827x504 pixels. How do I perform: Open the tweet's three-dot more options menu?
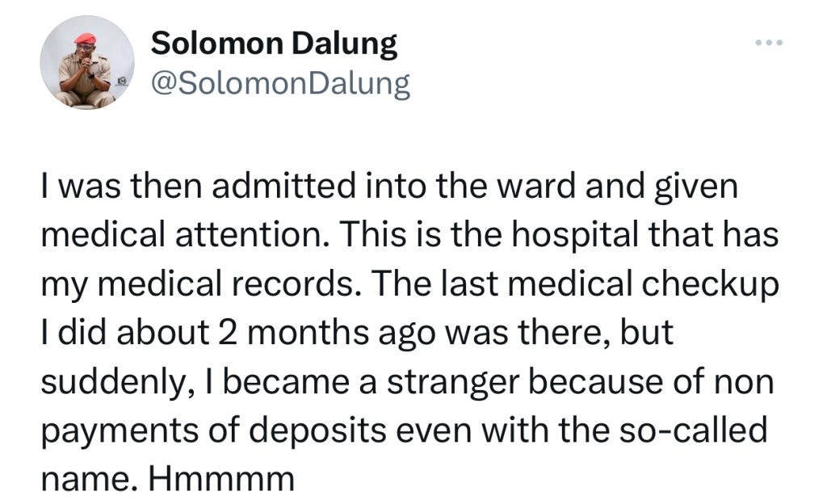coord(770,42)
